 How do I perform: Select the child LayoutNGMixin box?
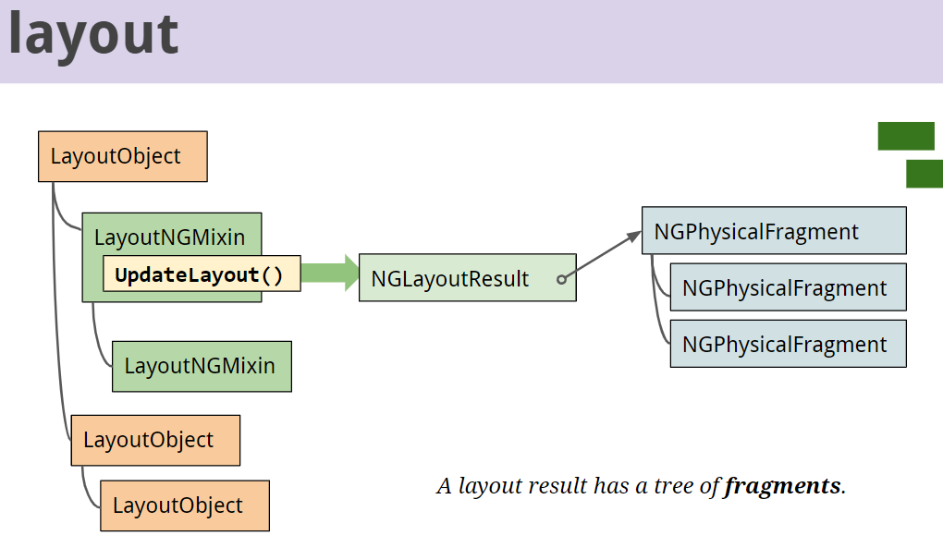point(202,366)
